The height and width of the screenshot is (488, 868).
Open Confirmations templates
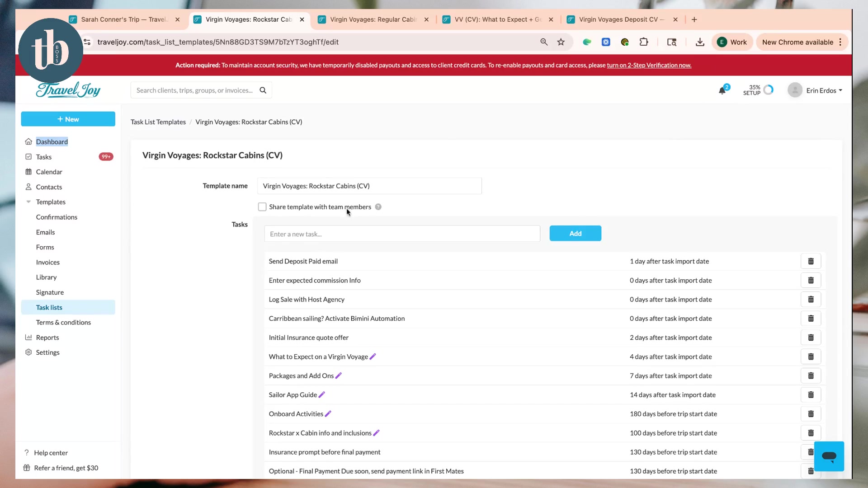57,217
